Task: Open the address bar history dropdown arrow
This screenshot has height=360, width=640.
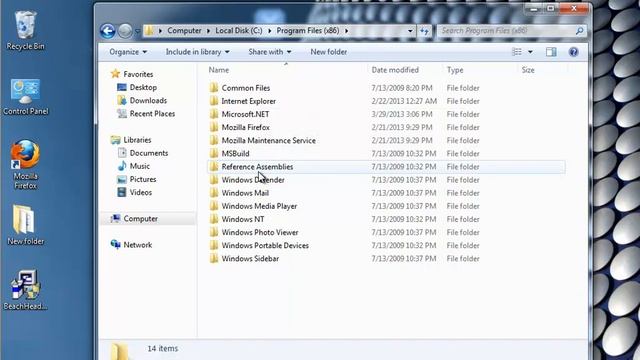Action: (410, 31)
